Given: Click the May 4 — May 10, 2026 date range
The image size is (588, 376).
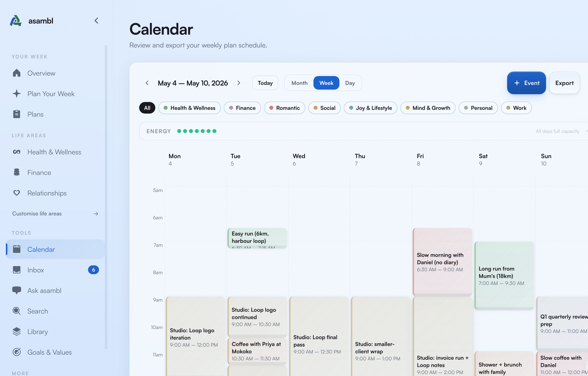Looking at the screenshot, I should [x=193, y=83].
